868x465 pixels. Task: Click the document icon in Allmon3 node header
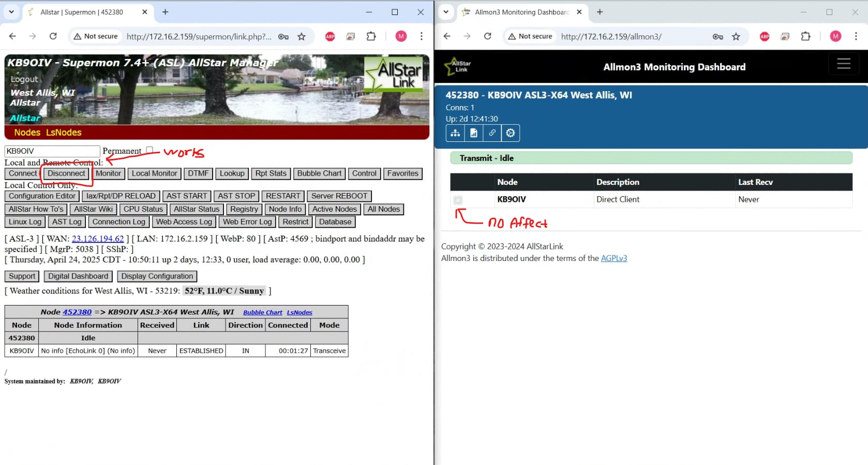(474, 133)
